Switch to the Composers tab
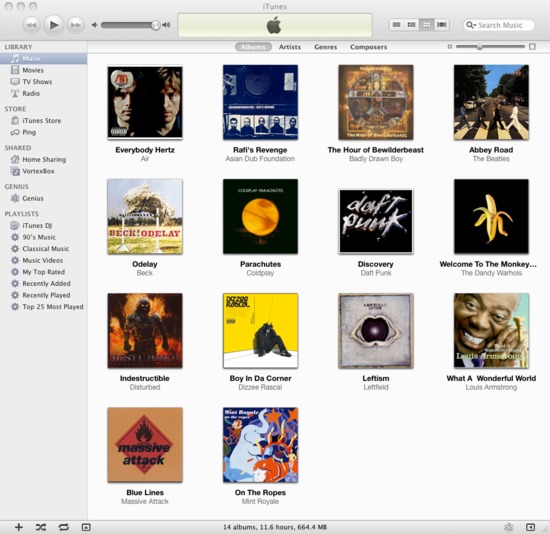Image resolution: width=550 pixels, height=534 pixels. [x=368, y=47]
